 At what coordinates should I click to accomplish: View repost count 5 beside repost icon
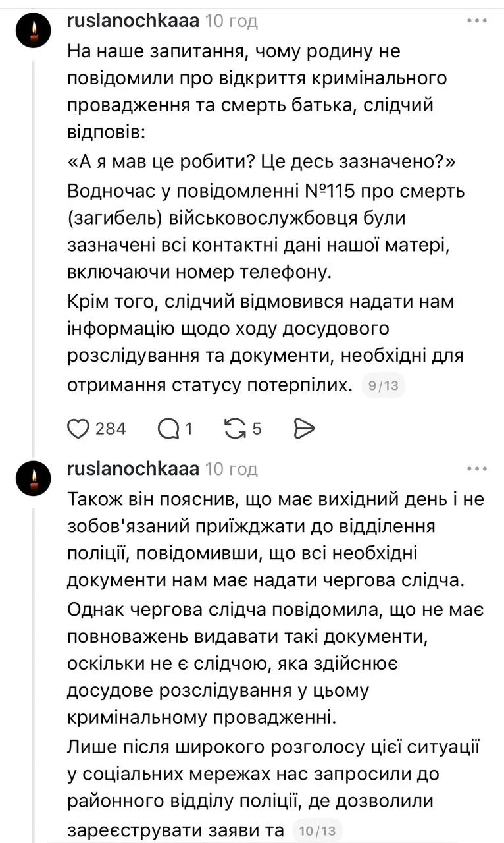(257, 429)
